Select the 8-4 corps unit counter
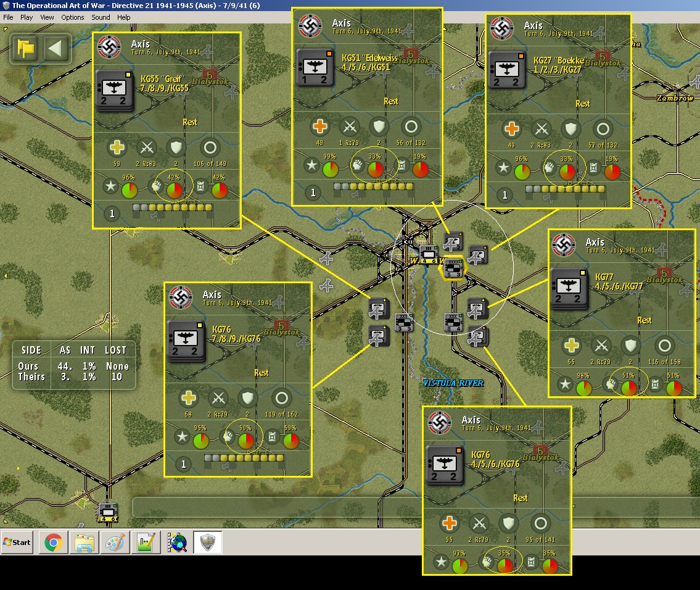 tap(453, 322)
